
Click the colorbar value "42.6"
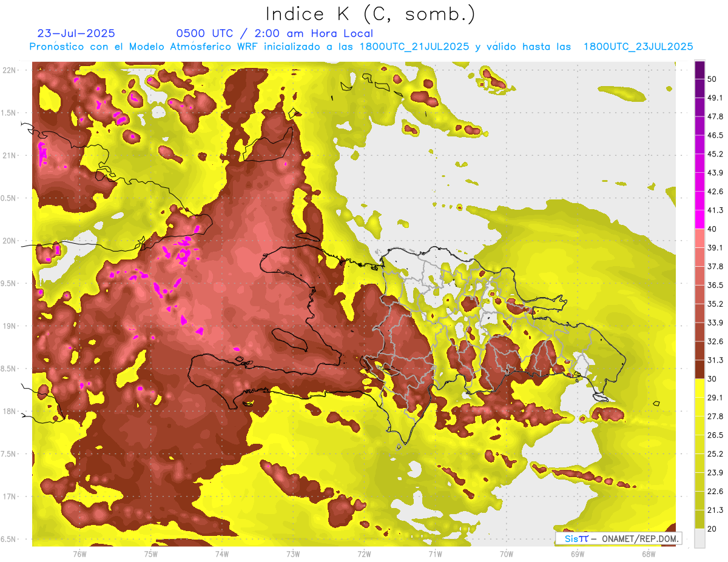[715, 192]
